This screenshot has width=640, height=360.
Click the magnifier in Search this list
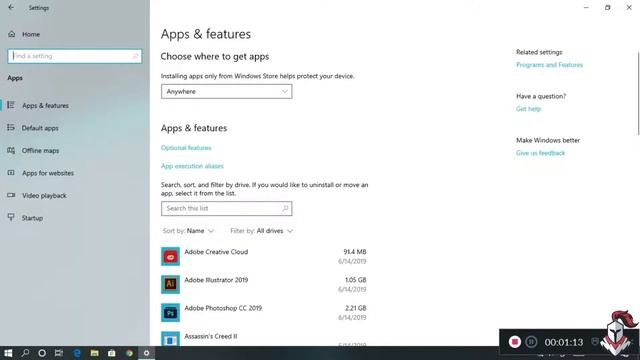point(285,209)
